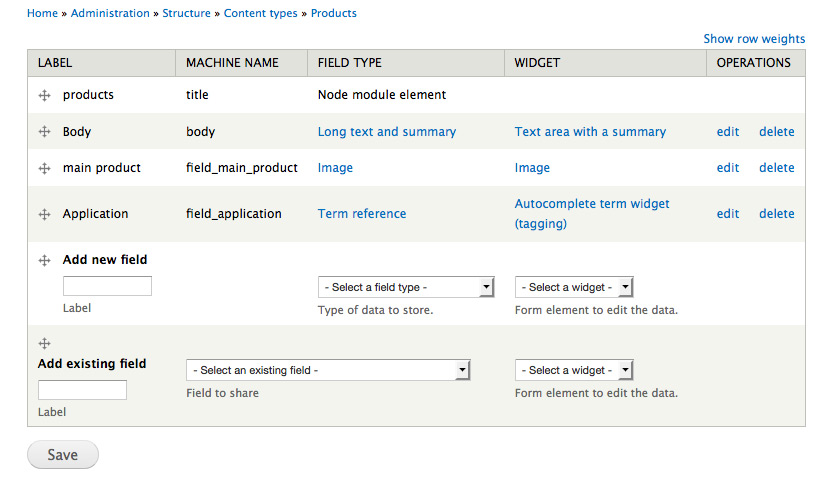The height and width of the screenshot is (482, 832).
Task: Show row weights
Action: (x=754, y=39)
